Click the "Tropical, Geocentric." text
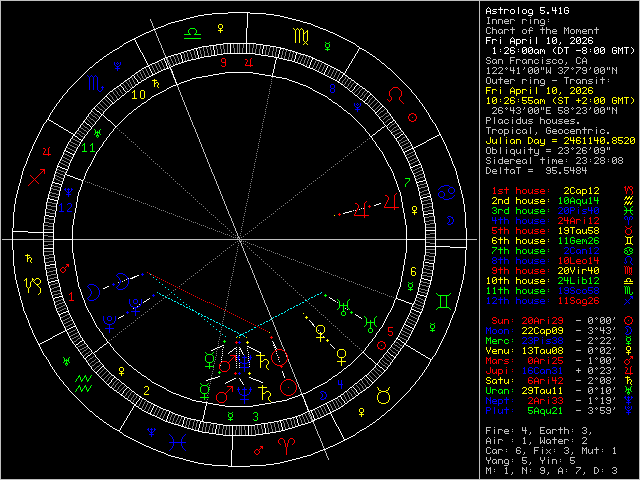This screenshot has width=640, height=480. 548,131
